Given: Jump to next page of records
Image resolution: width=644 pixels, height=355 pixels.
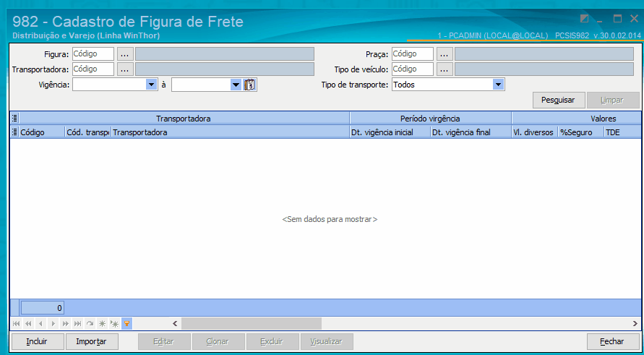Looking at the screenshot, I should 65,324.
